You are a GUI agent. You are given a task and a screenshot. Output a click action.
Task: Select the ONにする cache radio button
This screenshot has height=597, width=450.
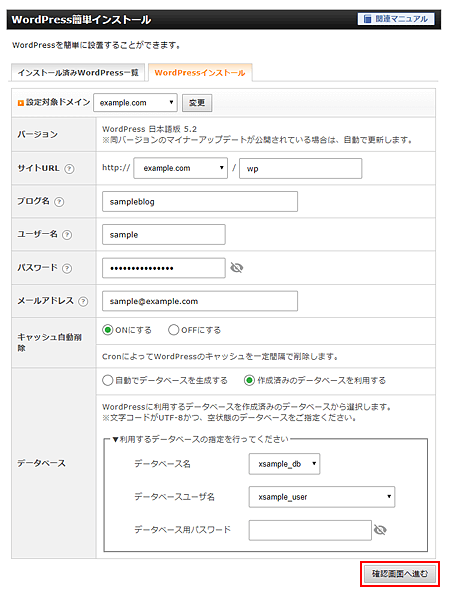pyautogui.click(x=108, y=330)
